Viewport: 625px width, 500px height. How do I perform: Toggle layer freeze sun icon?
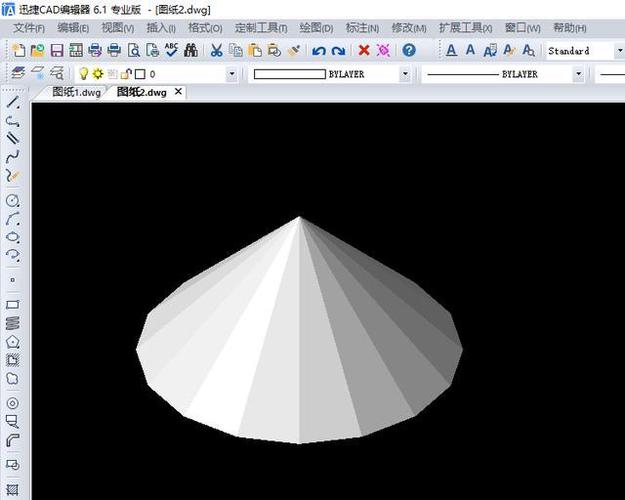click(98, 74)
